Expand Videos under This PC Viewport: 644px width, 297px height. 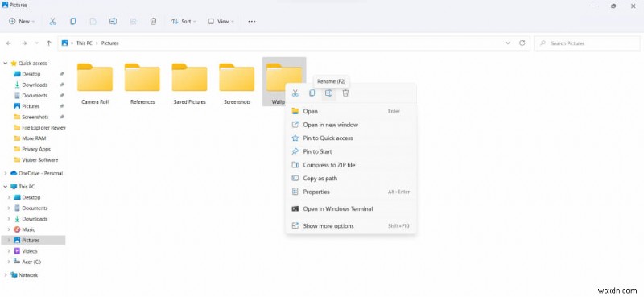pos(9,251)
